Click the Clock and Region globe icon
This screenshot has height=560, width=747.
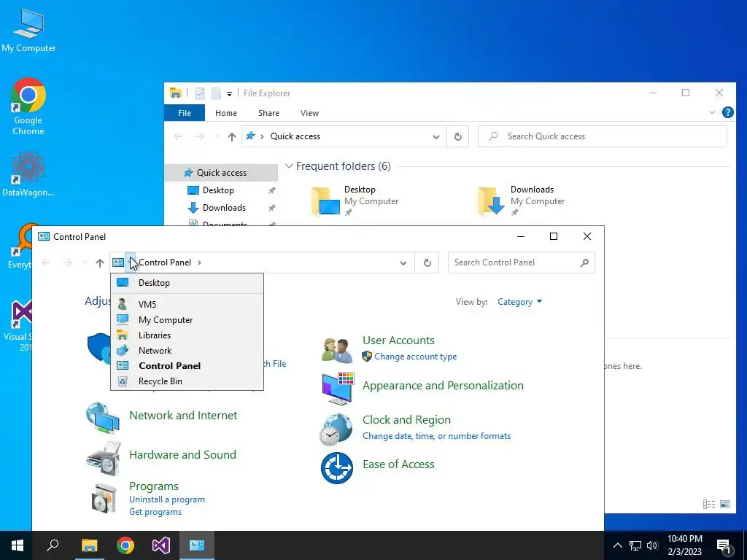point(336,429)
